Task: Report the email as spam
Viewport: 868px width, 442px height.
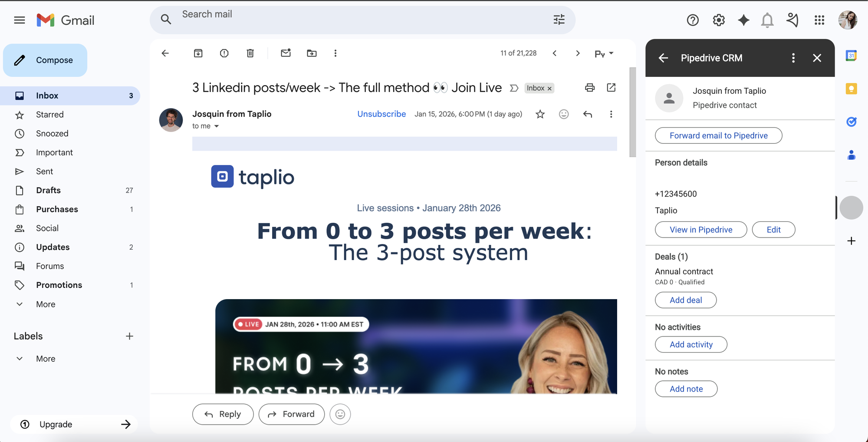Action: coord(224,53)
